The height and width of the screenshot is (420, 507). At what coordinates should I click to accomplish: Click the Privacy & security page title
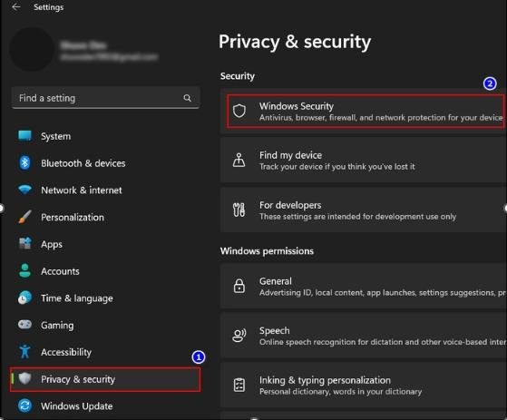tap(295, 42)
